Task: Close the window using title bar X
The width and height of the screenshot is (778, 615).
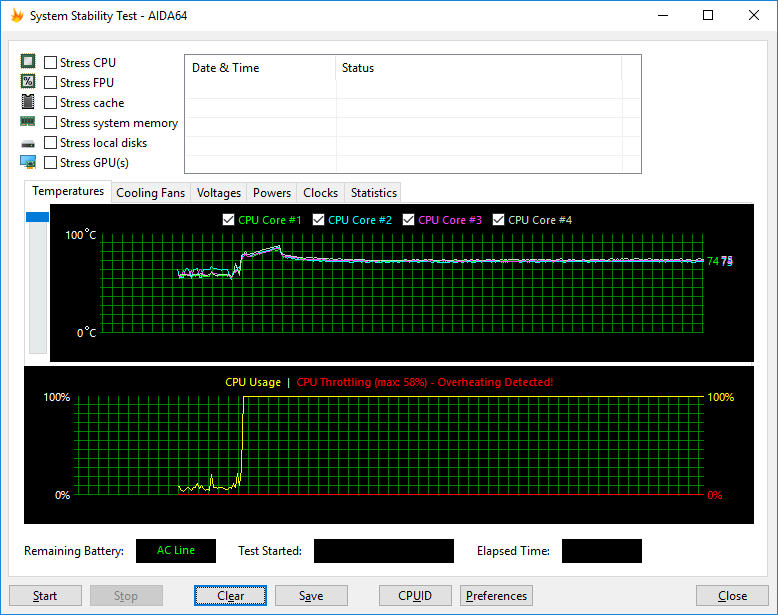Action: (x=754, y=15)
